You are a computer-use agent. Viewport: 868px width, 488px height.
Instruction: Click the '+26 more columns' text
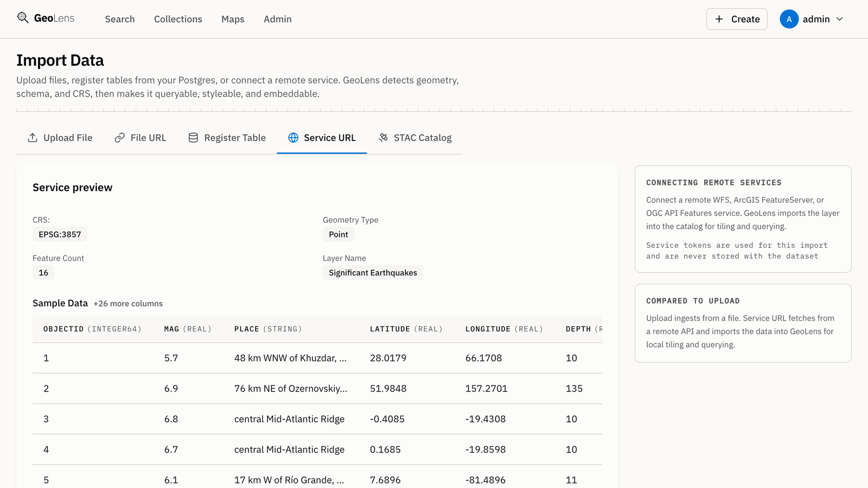coord(128,304)
